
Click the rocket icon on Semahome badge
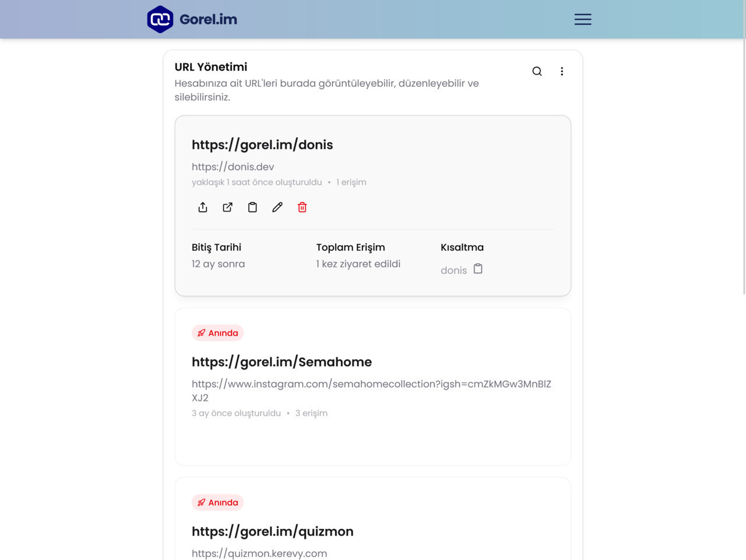(201, 332)
